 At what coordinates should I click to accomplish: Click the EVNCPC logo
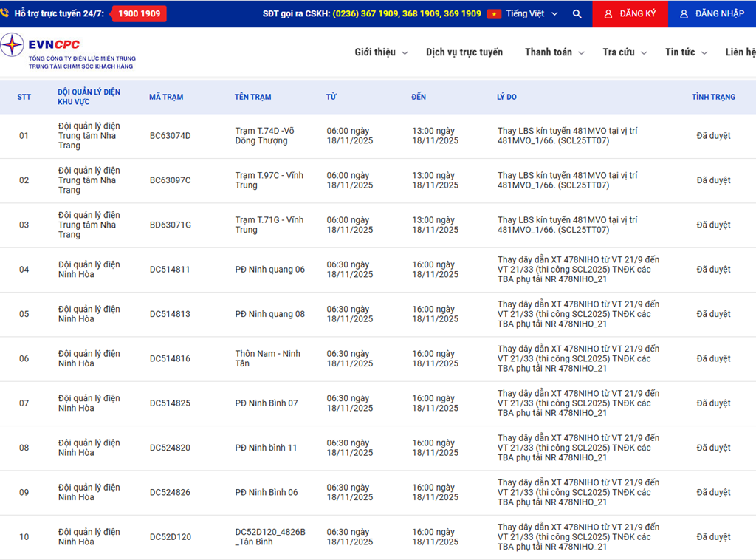pos(68,50)
